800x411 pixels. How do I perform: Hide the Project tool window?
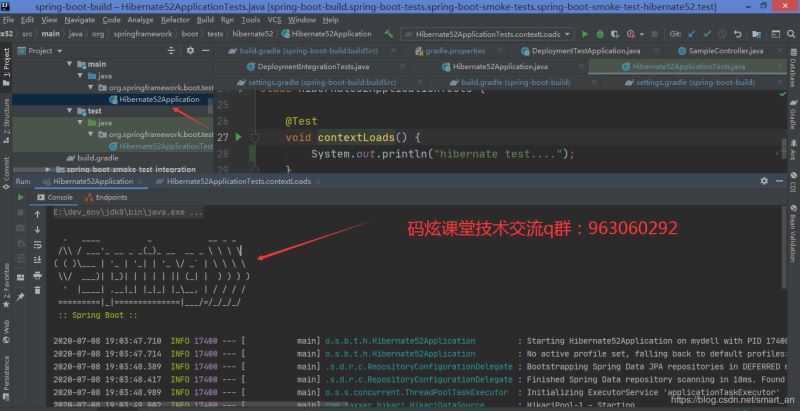pos(206,50)
